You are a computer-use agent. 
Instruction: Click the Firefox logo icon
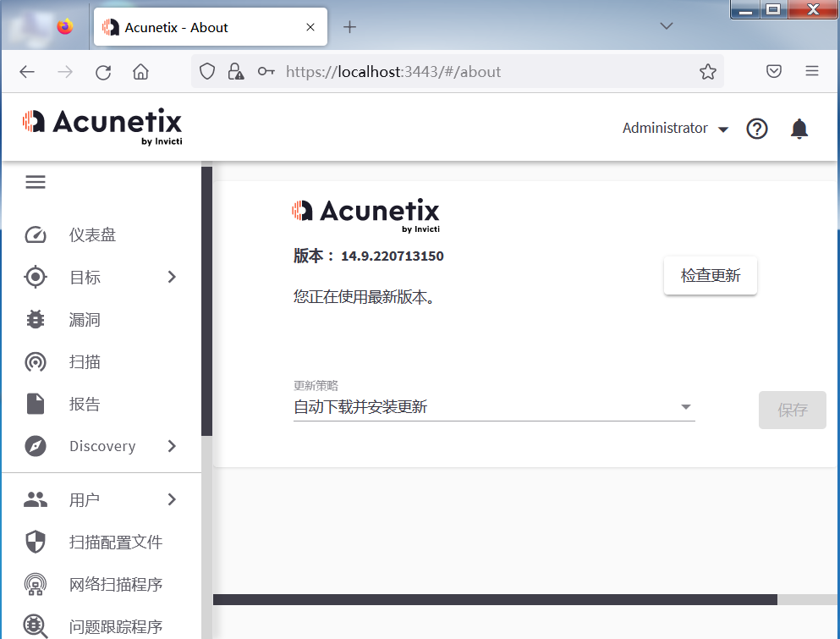[x=65, y=26]
